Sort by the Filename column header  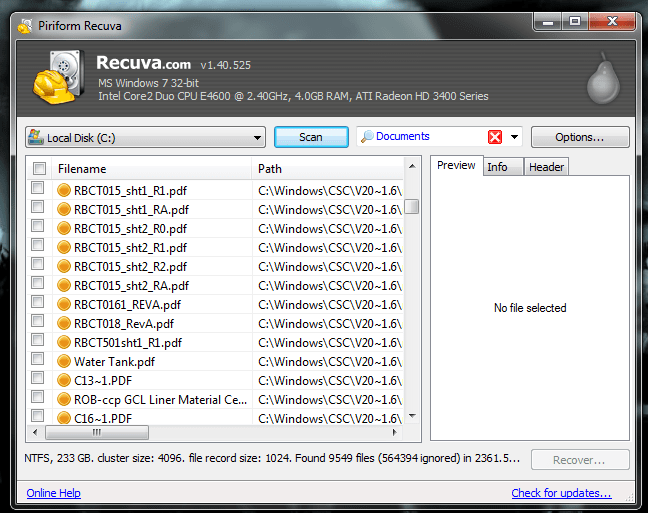pos(151,169)
